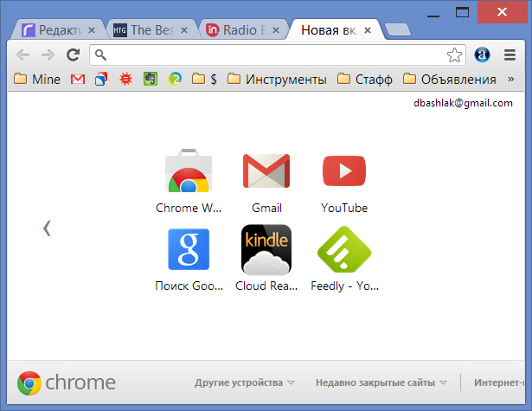532x411 pixels.
Task: Click the Интернет link in footer
Action: point(499,382)
